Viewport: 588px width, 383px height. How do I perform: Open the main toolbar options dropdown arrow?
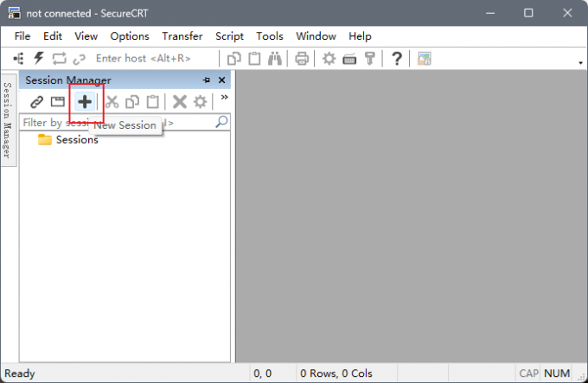pyautogui.click(x=580, y=62)
